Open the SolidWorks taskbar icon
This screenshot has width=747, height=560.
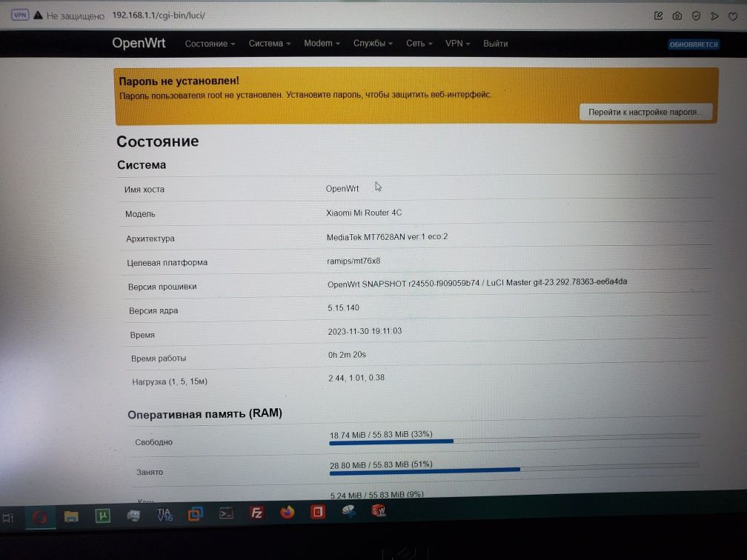click(379, 511)
